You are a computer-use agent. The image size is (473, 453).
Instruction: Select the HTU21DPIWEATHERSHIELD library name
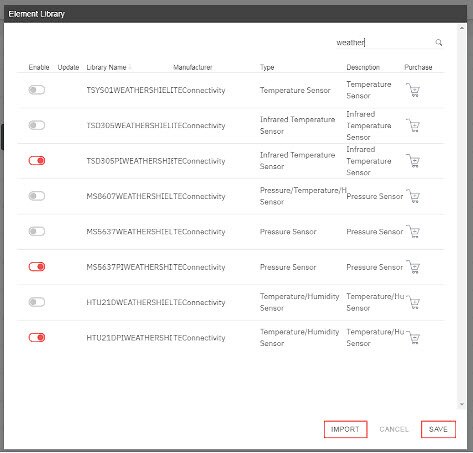pyautogui.click(x=129, y=338)
